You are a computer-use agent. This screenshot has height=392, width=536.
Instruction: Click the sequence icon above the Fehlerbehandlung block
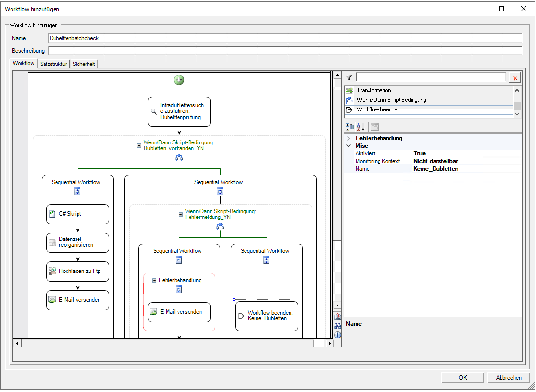click(x=179, y=260)
